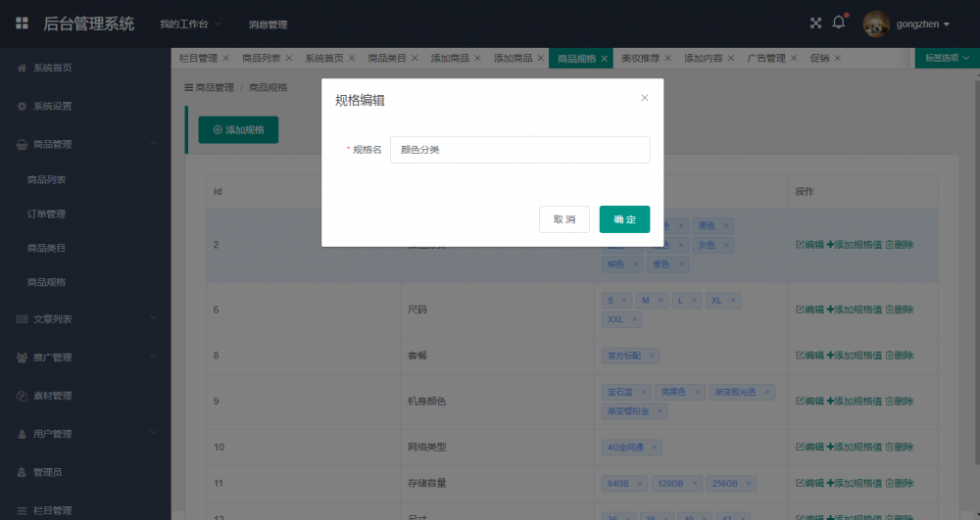Click the 规格名 input field

point(520,150)
